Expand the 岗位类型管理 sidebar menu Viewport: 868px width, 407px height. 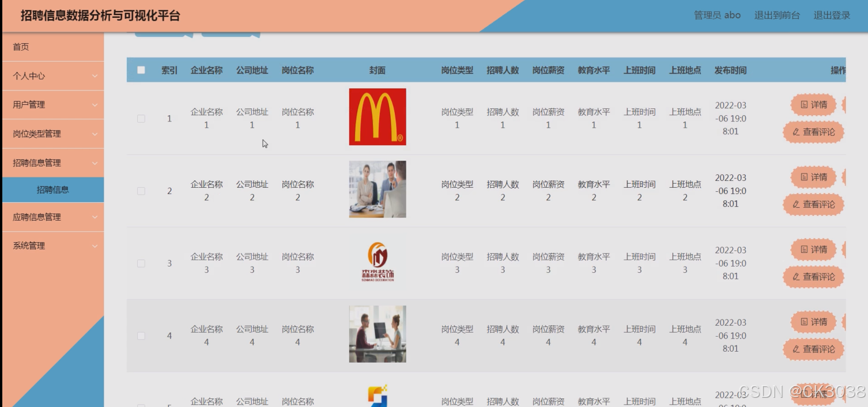click(53, 134)
